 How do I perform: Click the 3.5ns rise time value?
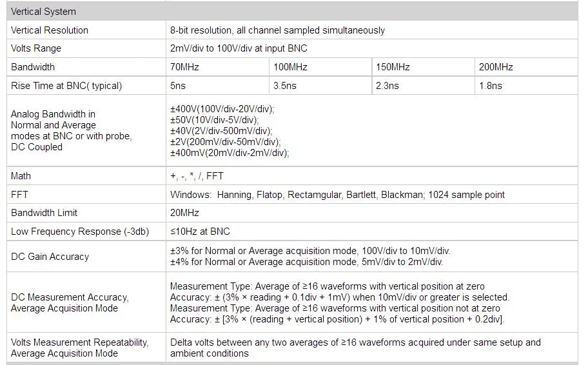[x=284, y=86]
